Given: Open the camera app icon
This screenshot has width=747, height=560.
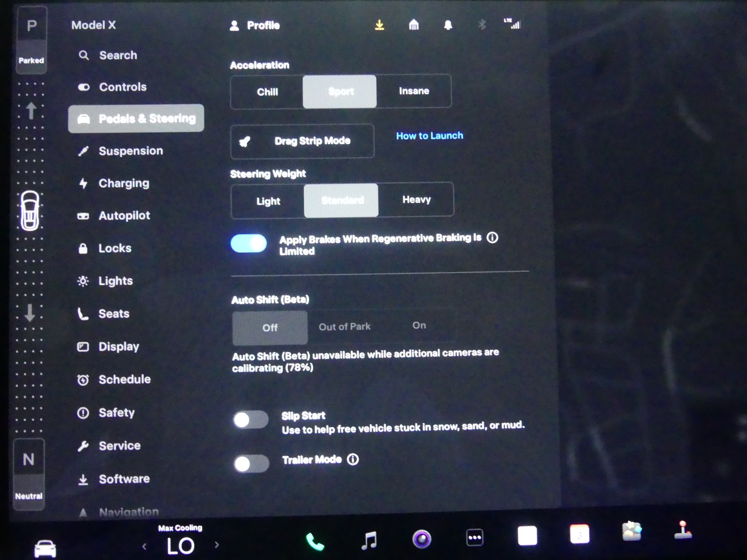Looking at the screenshot, I should (422, 539).
